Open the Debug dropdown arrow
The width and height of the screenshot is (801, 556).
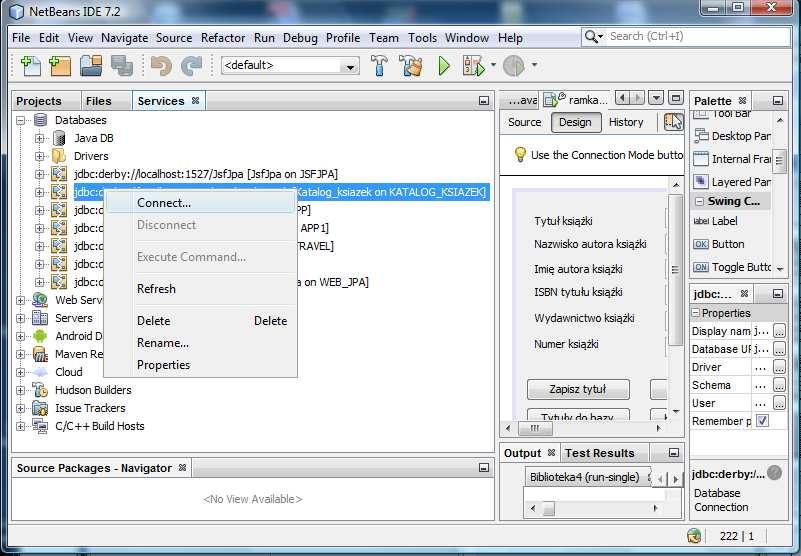pos(493,65)
